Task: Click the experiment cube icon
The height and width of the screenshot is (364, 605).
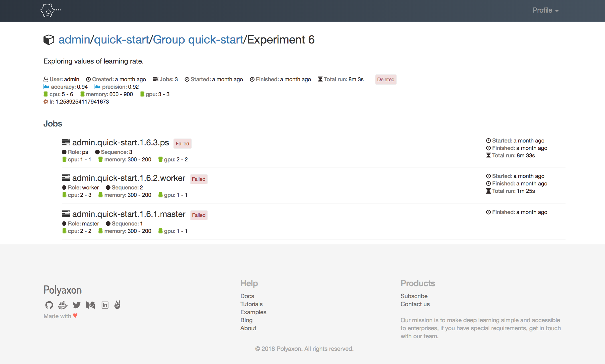Action: click(x=49, y=40)
